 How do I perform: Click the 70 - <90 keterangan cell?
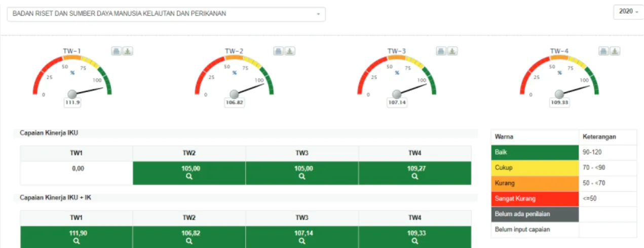[608, 168]
